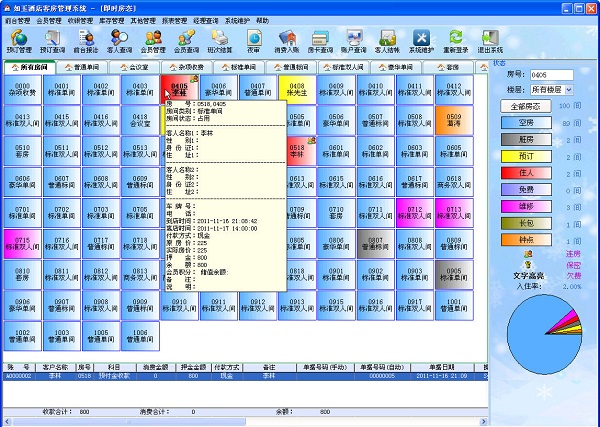The image size is (600, 427).
Task: Select orange room 0509 tile
Action: coord(454,120)
